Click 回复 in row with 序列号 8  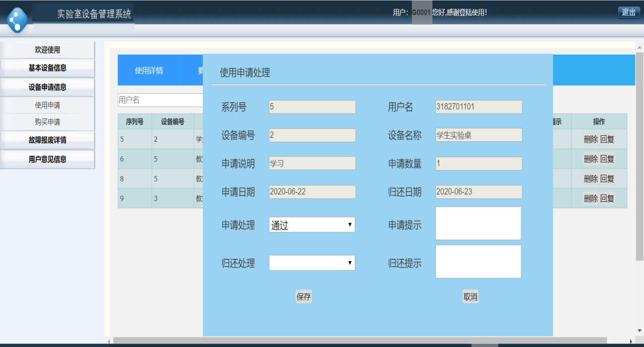tap(607, 178)
